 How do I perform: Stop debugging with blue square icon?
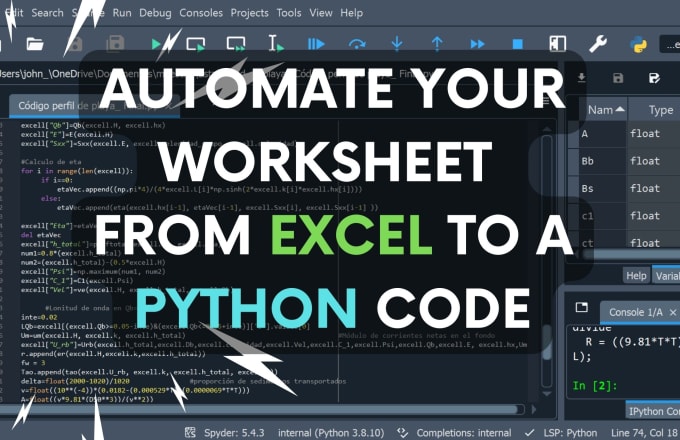[x=517, y=44]
